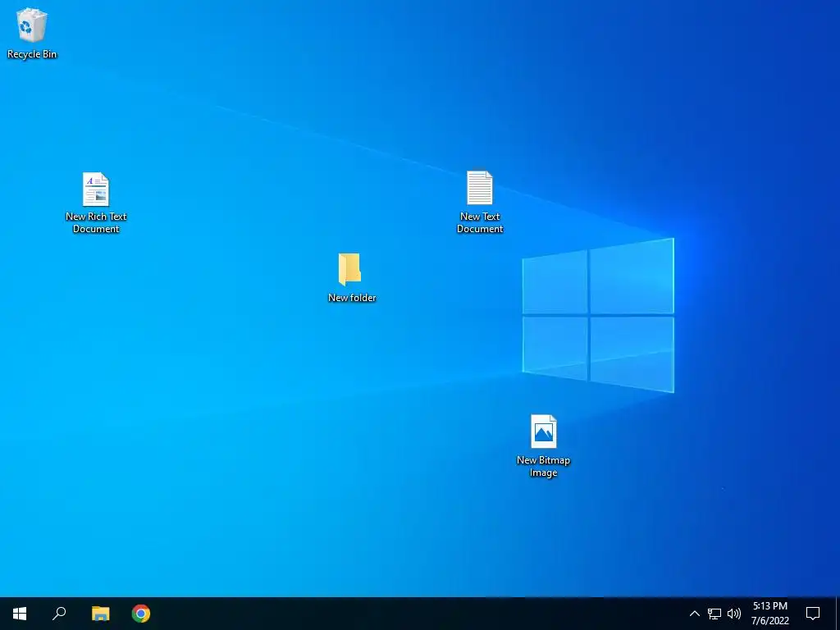Screen dimensions: 840x630
Task: Click the 'Recycle Bin' label text
Action: (x=32, y=54)
